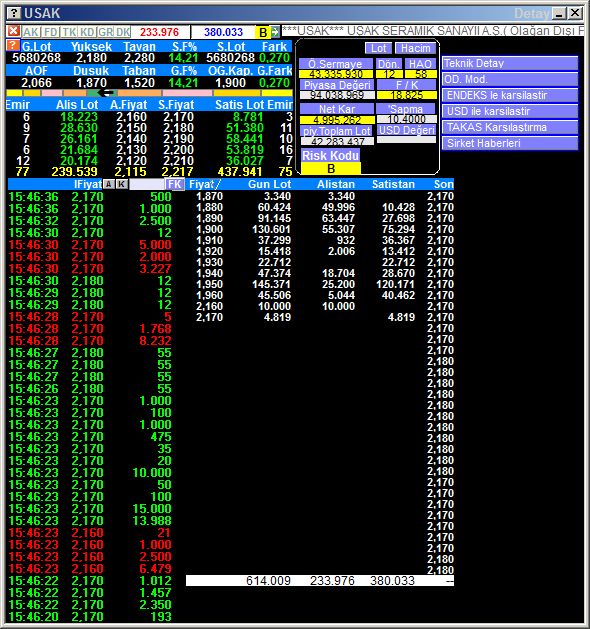Click the question mark icon in title bar
Viewport: 590px width, 629px height.
(x=14, y=13)
